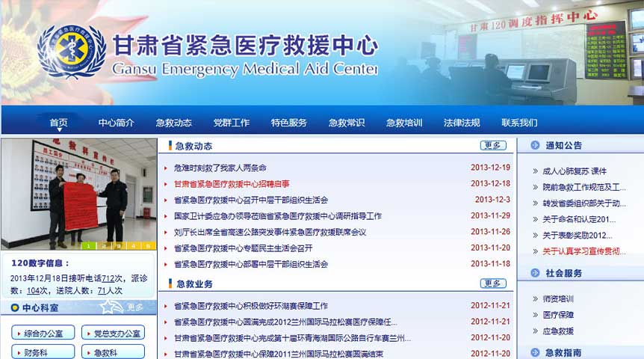Open article 刘厅长出席全省高速公路突发事件紧急医疗救援联席会议

pyautogui.click(x=270, y=232)
